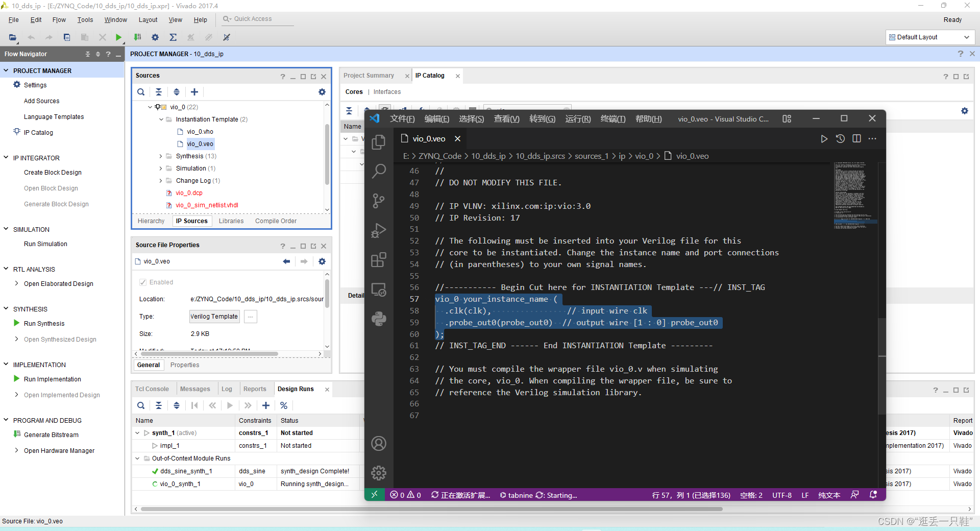This screenshot has width=980, height=531.
Task: Open Manage gear icon in VS Code
Action: click(379, 473)
